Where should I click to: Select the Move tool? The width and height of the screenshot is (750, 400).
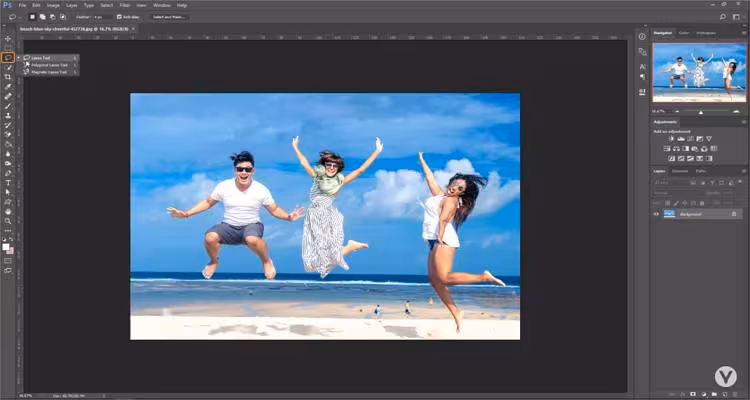coord(8,39)
